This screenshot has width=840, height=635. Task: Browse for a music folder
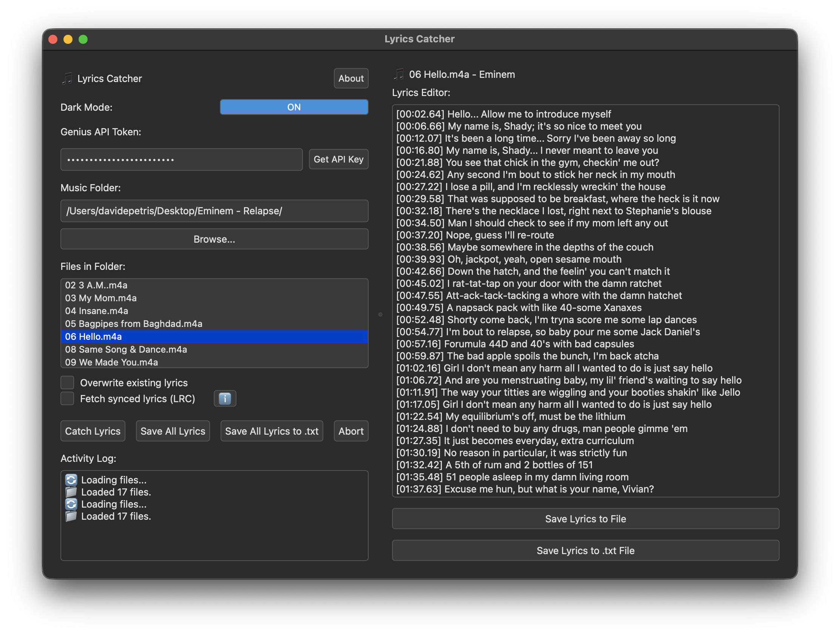point(214,239)
